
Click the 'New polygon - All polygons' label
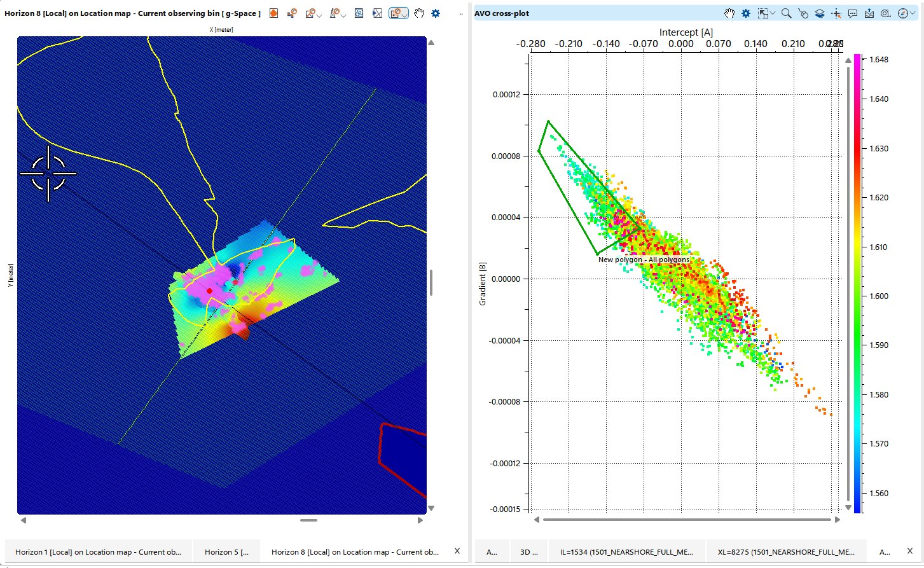tap(644, 260)
